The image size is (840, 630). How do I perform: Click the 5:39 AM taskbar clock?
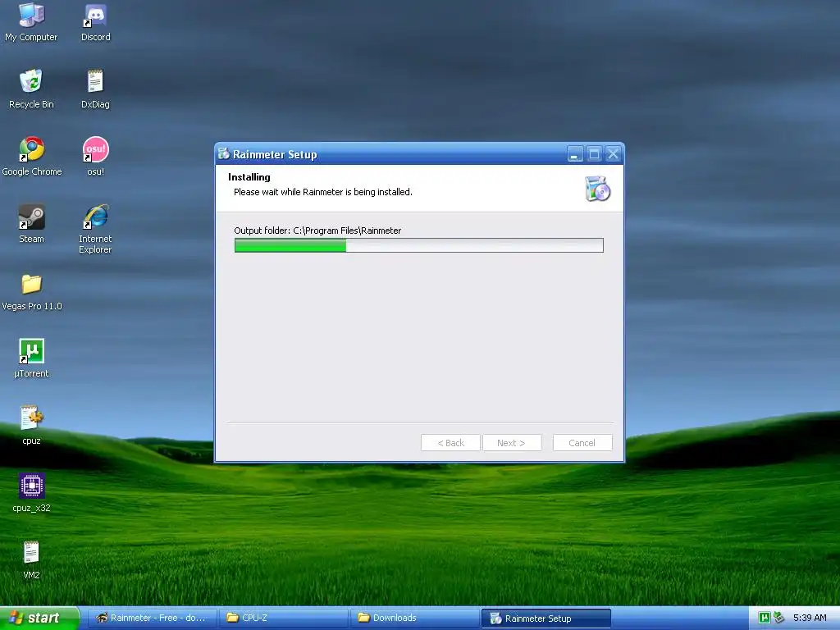[810, 618]
